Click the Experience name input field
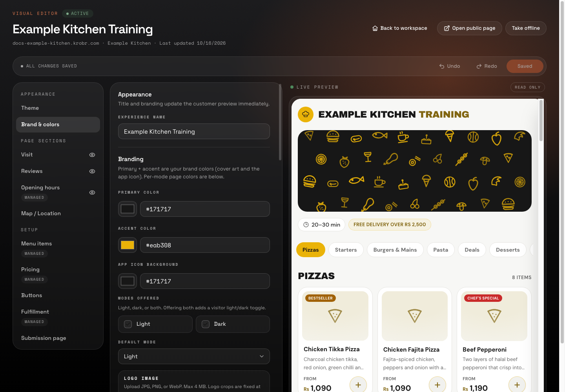565x392 pixels. tap(194, 131)
